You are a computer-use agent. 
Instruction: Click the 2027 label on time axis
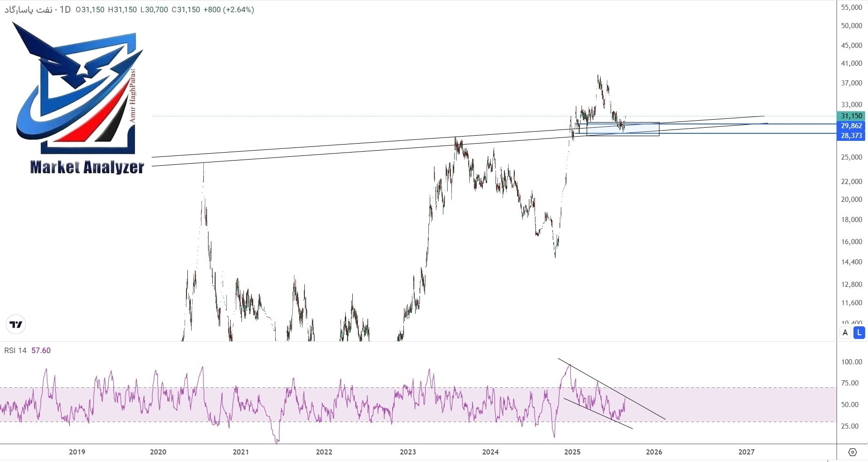point(746,452)
